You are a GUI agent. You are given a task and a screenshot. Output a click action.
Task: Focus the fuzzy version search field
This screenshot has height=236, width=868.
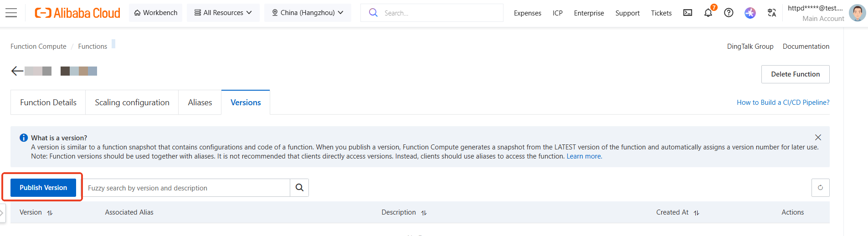coord(187,188)
